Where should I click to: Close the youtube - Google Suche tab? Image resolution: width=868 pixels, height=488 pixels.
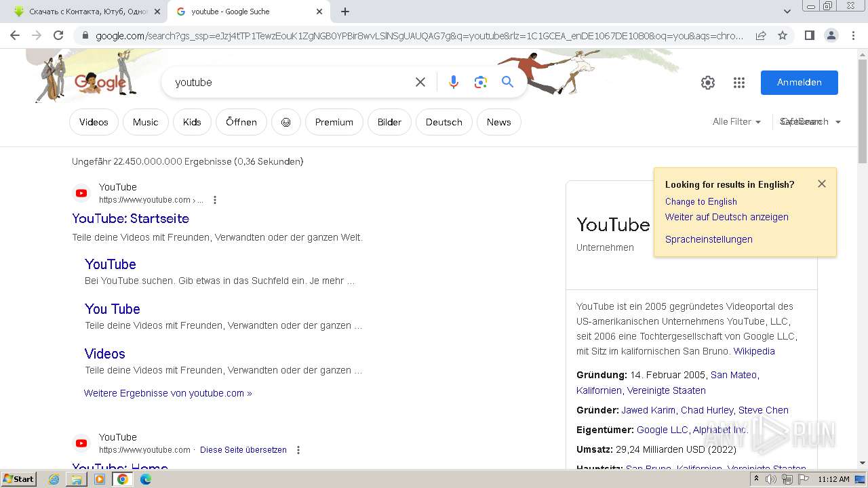coord(319,12)
